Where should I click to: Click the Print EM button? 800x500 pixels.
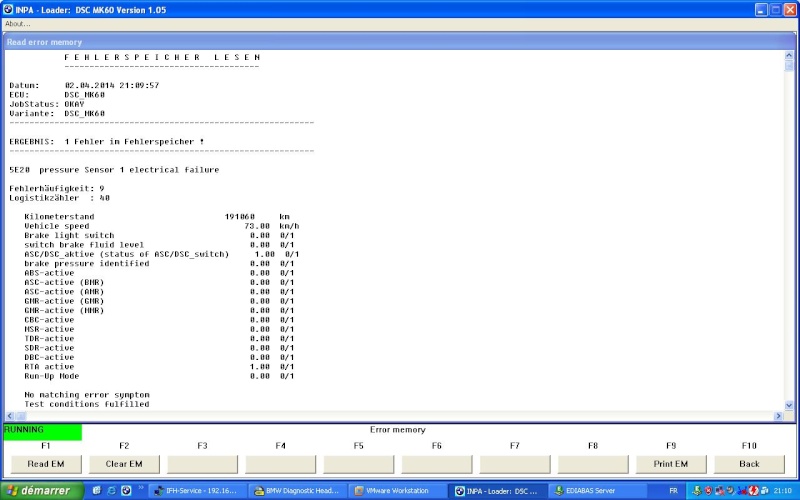pyautogui.click(x=671, y=464)
